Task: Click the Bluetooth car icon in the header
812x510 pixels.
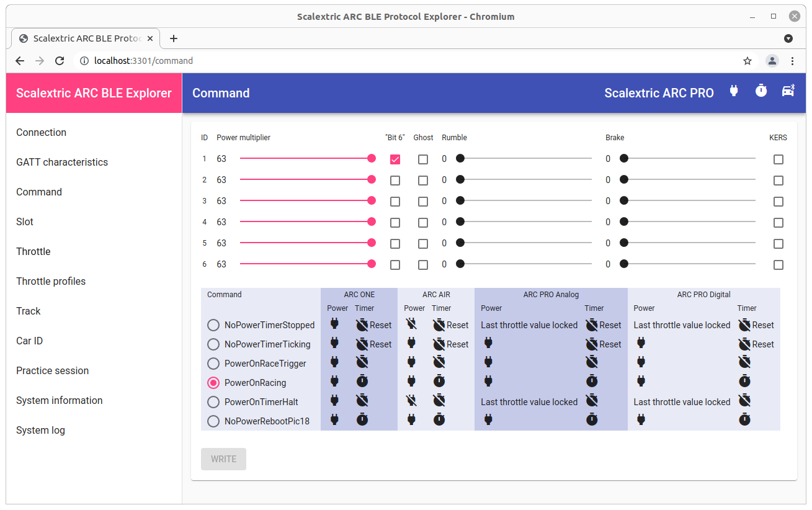Action: pos(788,91)
